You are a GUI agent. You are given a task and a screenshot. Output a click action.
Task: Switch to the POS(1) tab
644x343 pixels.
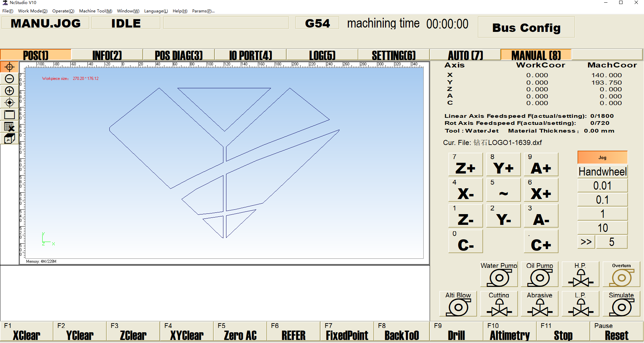36,55
